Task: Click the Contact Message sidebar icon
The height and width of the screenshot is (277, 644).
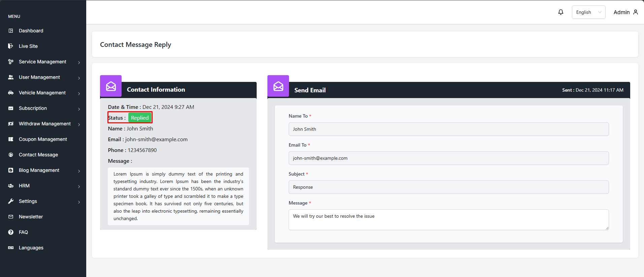Action: coord(11,155)
